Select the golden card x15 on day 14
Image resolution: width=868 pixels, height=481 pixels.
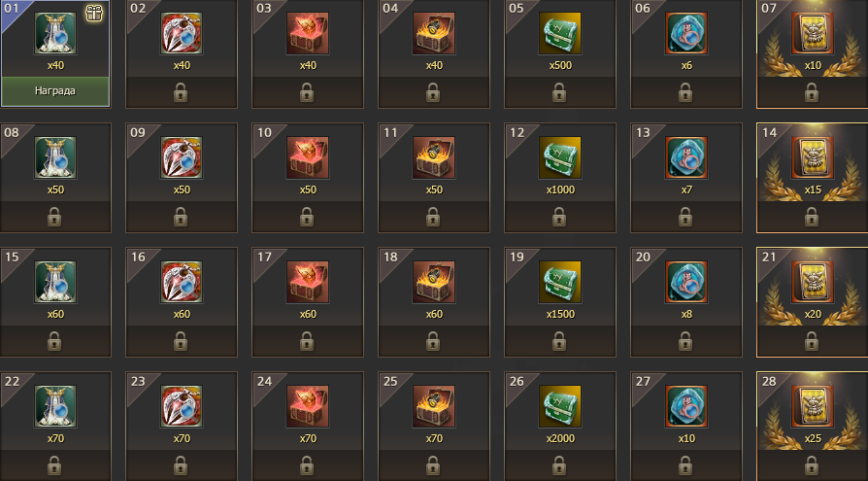pos(813,157)
